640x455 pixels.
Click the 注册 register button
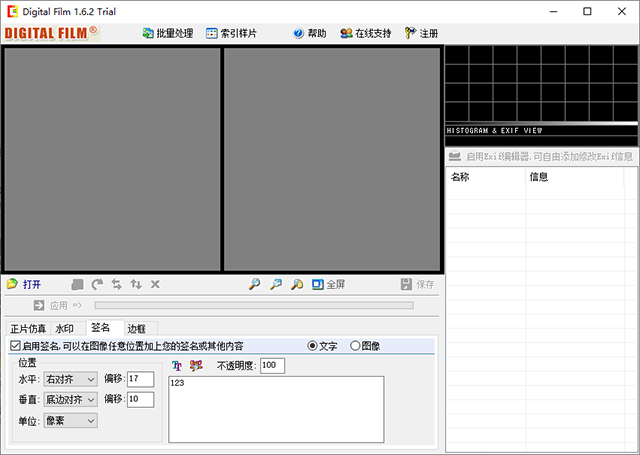point(421,33)
